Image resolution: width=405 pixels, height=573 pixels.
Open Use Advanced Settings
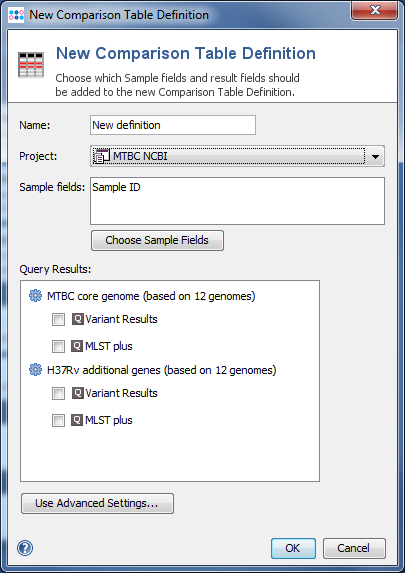tap(97, 503)
